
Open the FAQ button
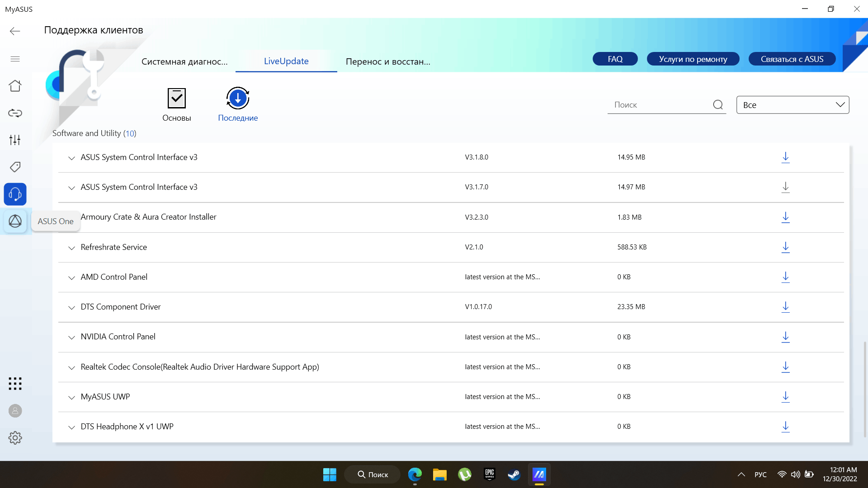[x=615, y=59]
